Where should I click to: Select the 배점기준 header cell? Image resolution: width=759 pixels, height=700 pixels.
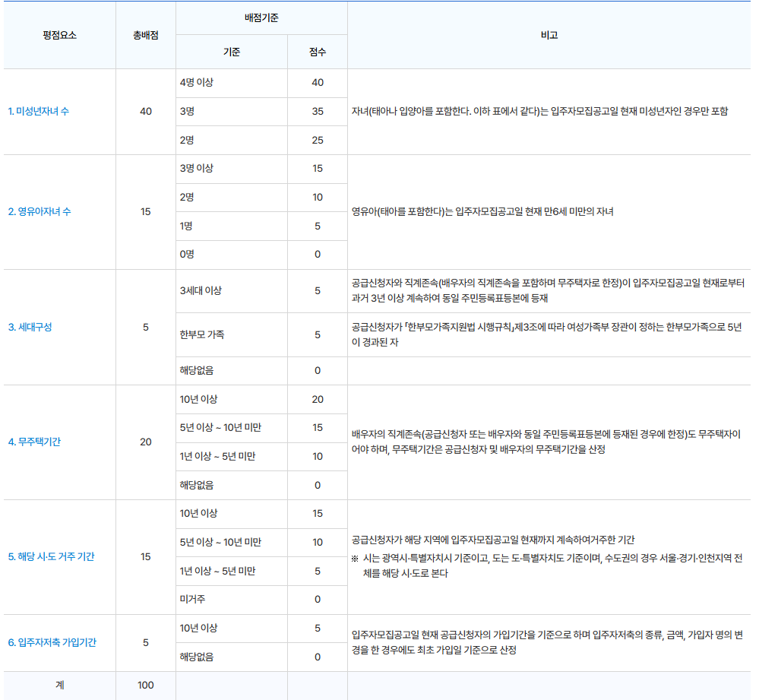261,19
